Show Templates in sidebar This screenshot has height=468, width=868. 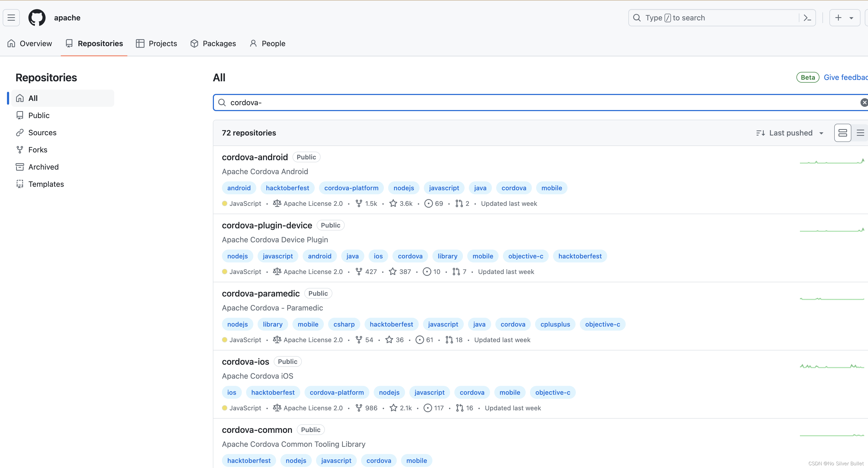[63, 184]
